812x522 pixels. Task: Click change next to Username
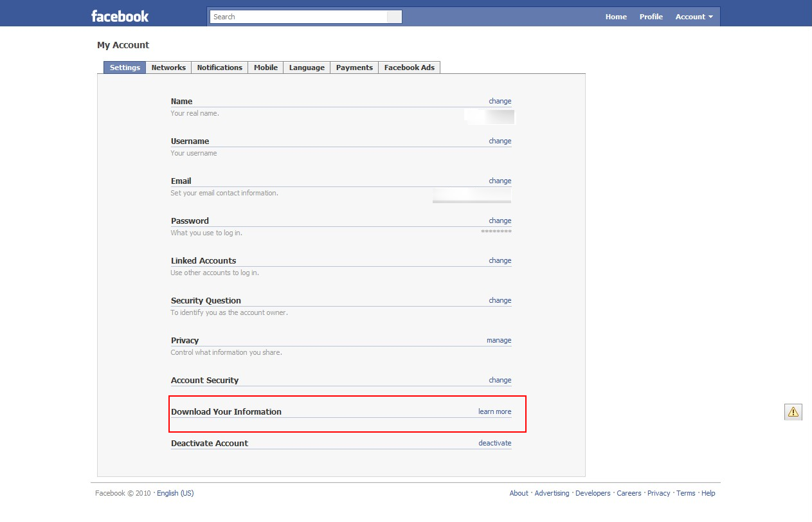tap(500, 141)
